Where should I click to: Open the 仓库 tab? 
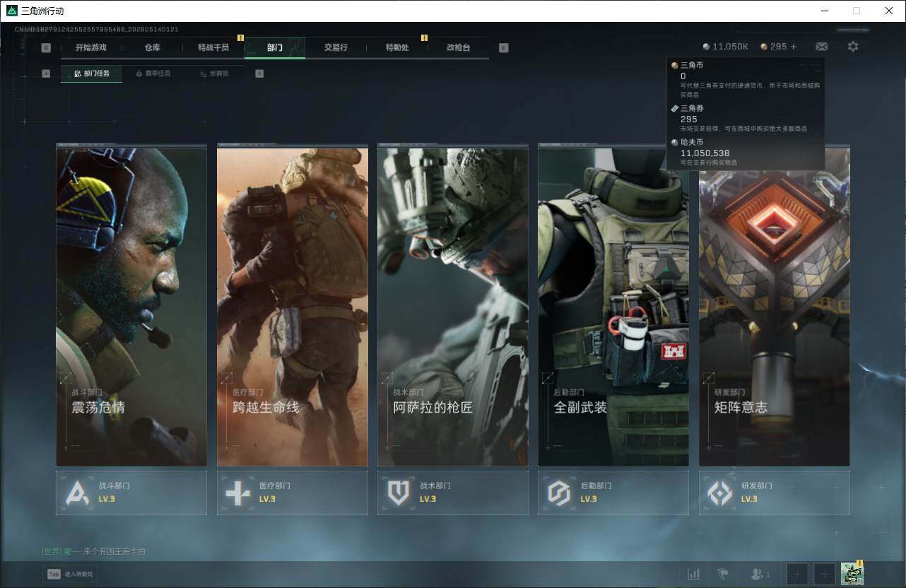click(x=152, y=47)
